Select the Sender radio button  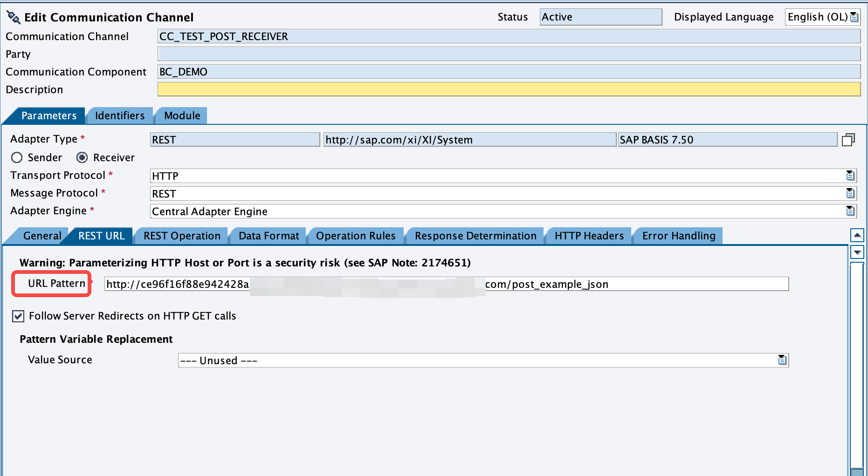point(17,157)
